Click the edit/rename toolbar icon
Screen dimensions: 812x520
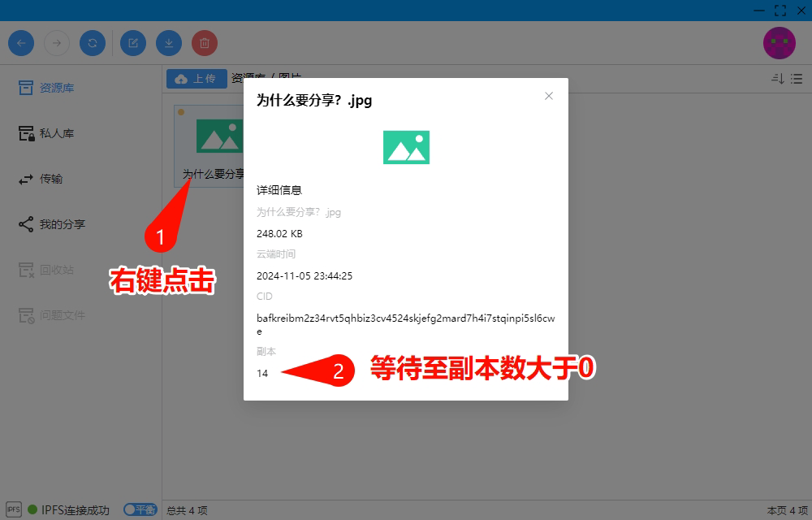(133, 43)
